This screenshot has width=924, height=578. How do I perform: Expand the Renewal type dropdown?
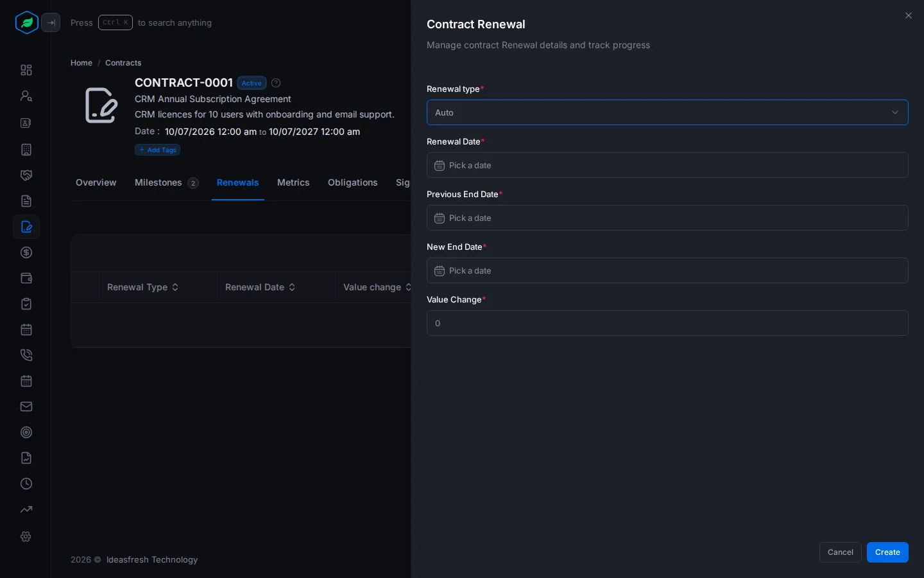point(667,112)
